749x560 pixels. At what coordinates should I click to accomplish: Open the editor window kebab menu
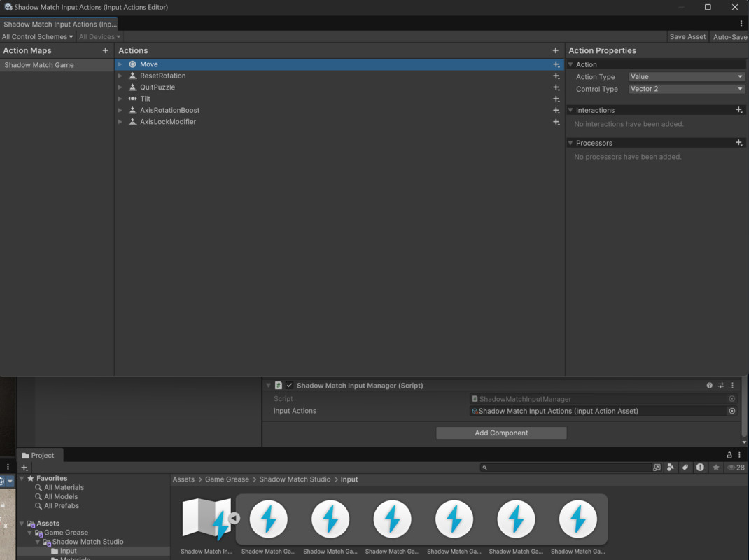(741, 23)
